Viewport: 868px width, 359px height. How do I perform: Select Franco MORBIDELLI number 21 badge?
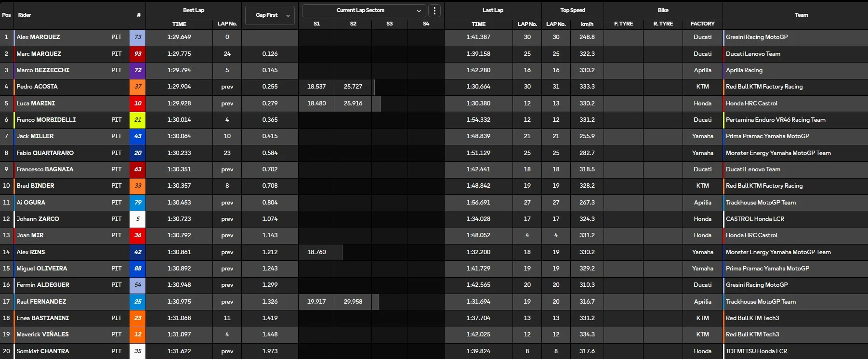pos(138,120)
